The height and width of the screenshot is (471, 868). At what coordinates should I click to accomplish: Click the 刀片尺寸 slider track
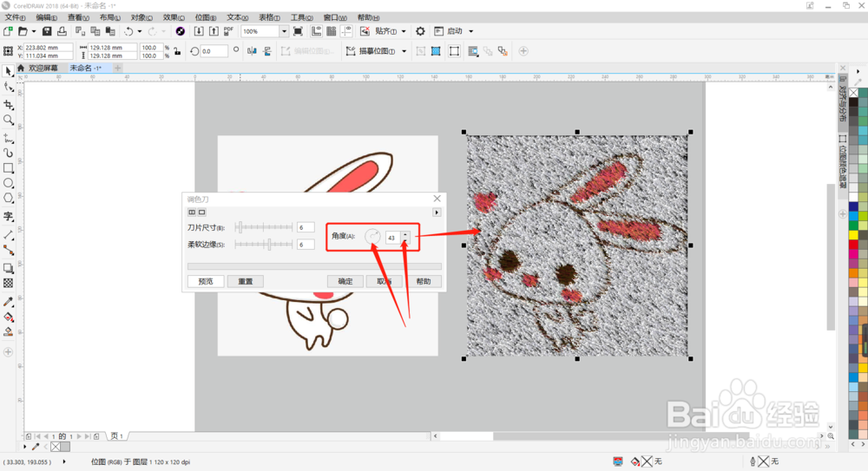click(x=265, y=227)
